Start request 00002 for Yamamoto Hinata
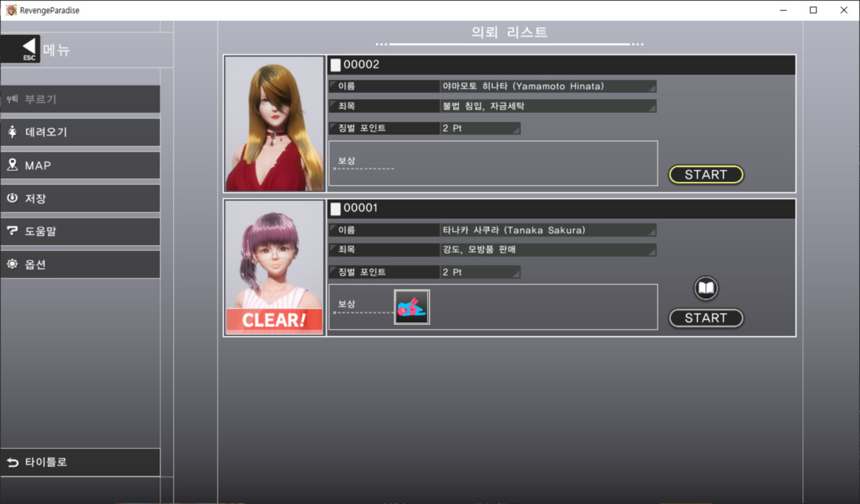The image size is (860, 504). [x=706, y=174]
